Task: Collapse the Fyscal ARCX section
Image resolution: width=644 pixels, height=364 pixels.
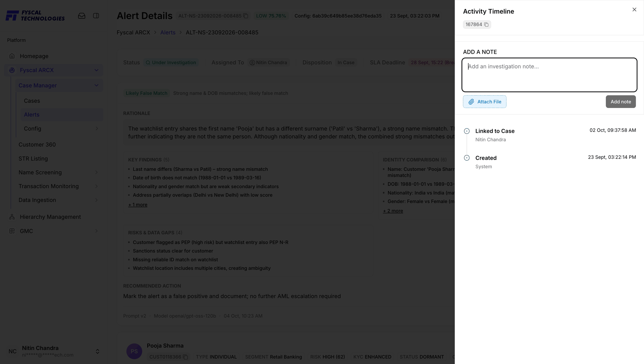Action: (x=96, y=70)
